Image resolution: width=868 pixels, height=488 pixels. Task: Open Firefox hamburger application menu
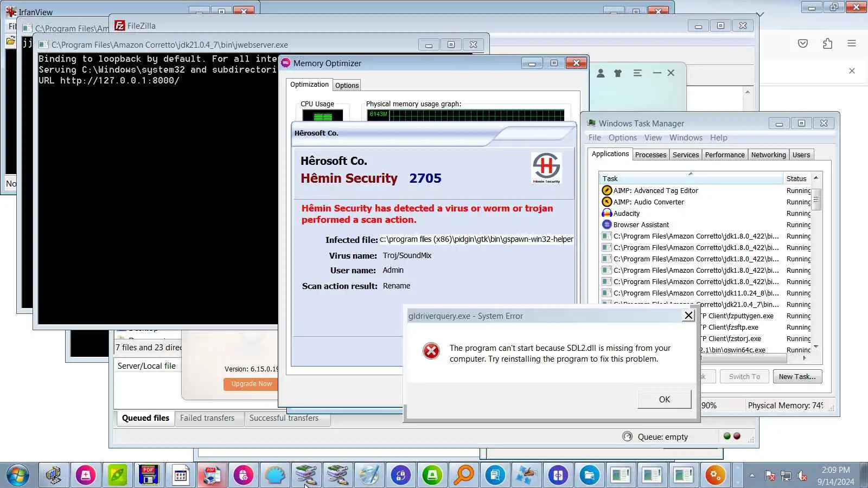pos(852,43)
